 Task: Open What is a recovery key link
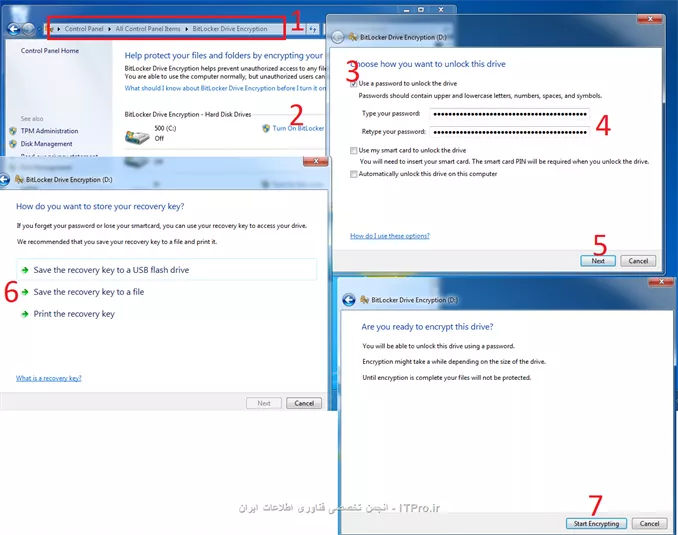pos(48,378)
